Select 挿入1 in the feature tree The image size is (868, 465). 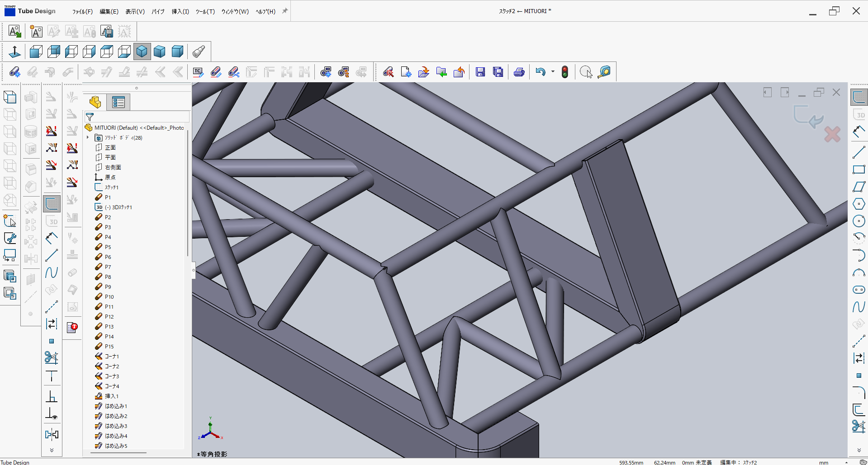click(111, 396)
